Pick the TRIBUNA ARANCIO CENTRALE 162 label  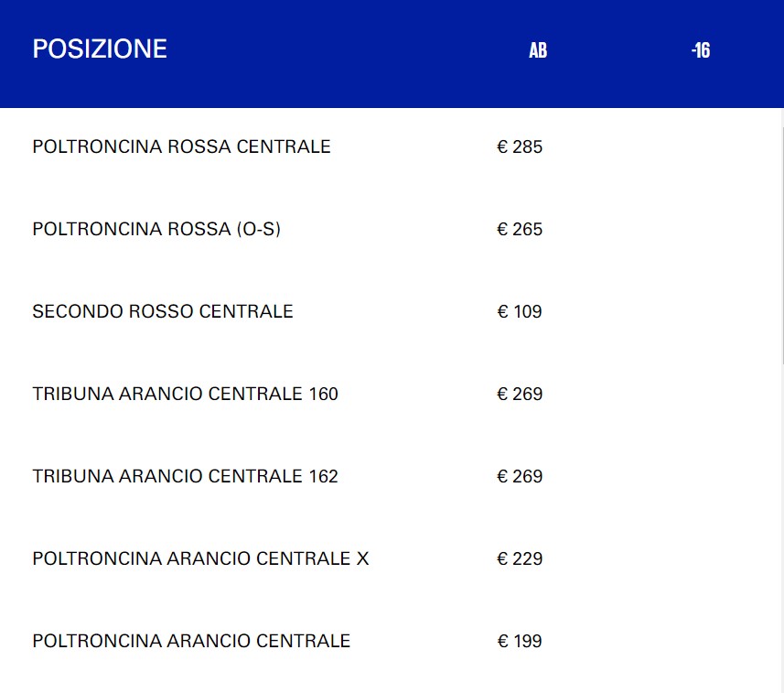(x=185, y=476)
